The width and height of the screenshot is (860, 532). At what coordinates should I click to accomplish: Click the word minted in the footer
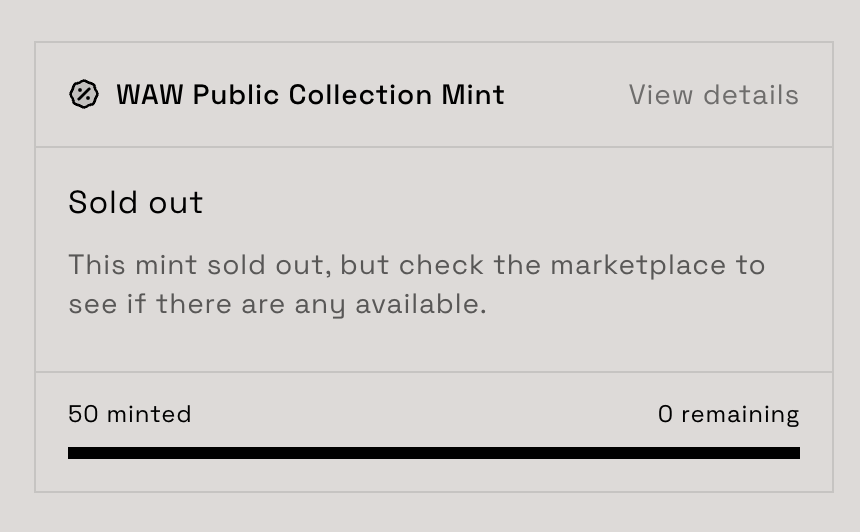coord(148,414)
